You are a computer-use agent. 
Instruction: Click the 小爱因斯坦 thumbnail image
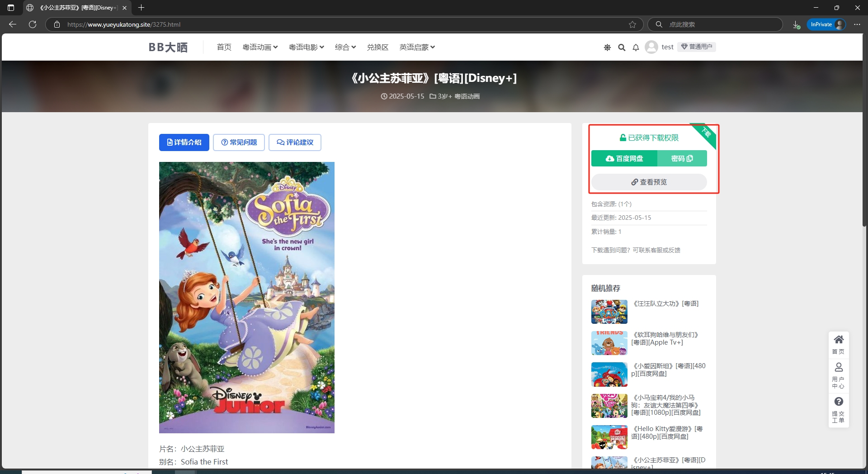(x=609, y=374)
